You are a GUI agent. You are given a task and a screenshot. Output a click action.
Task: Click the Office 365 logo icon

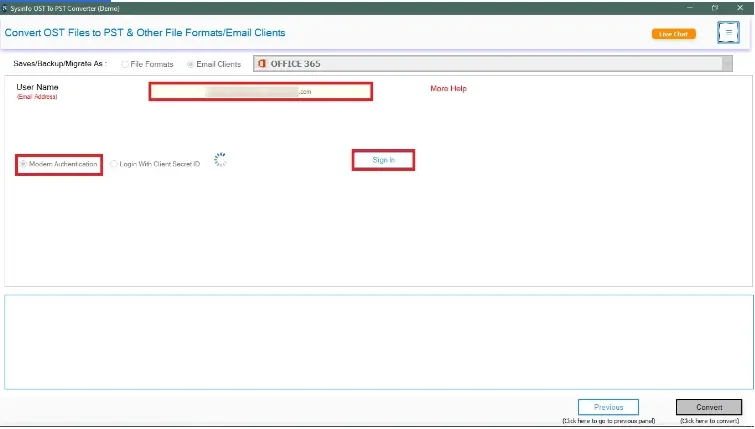262,64
